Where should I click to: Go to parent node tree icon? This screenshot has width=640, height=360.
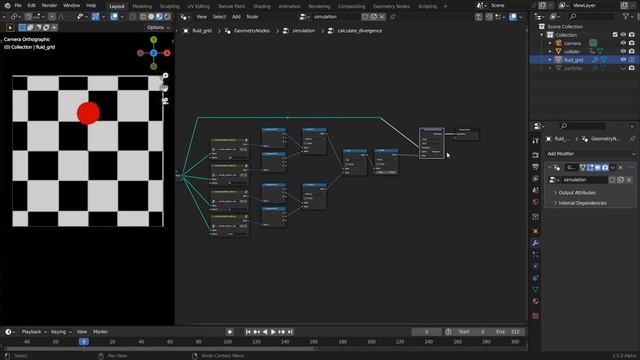point(479,17)
